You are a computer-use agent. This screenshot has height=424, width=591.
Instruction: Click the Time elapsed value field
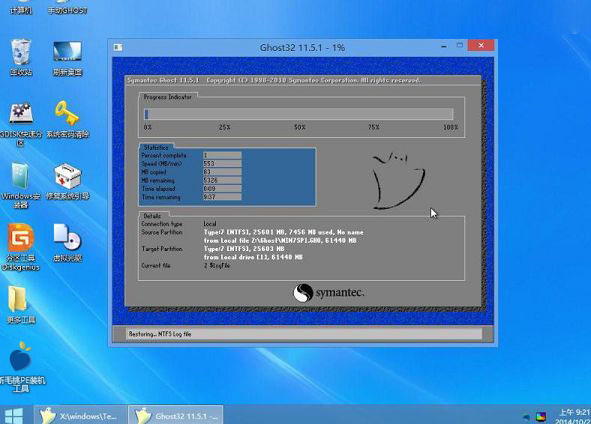tap(222, 188)
